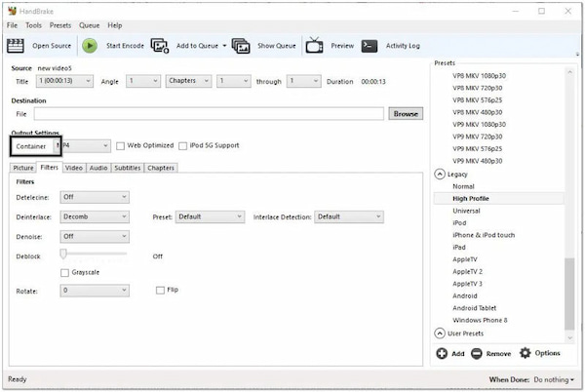The image size is (585, 392).
Task: Click the presets list scrollbar thumb
Action: (x=569, y=294)
